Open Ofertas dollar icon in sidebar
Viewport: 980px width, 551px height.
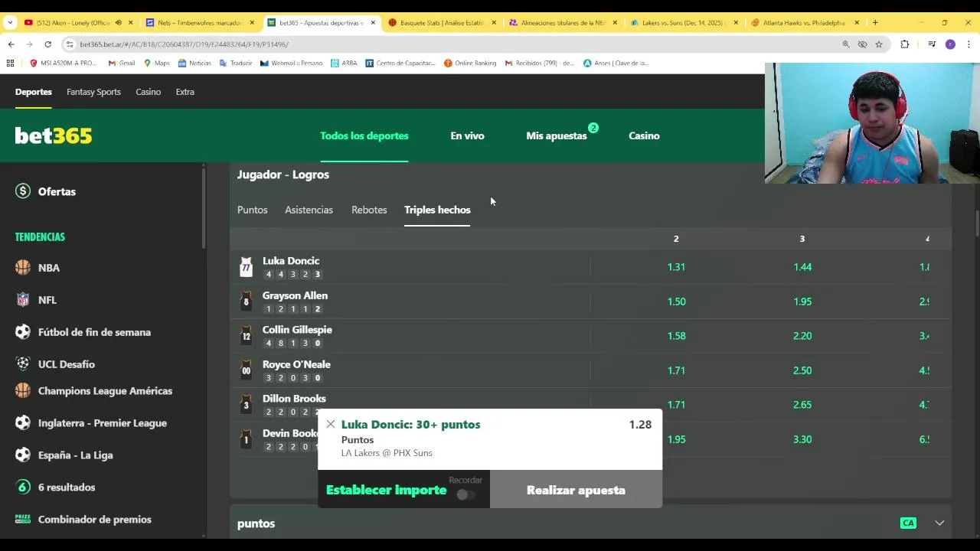point(23,191)
